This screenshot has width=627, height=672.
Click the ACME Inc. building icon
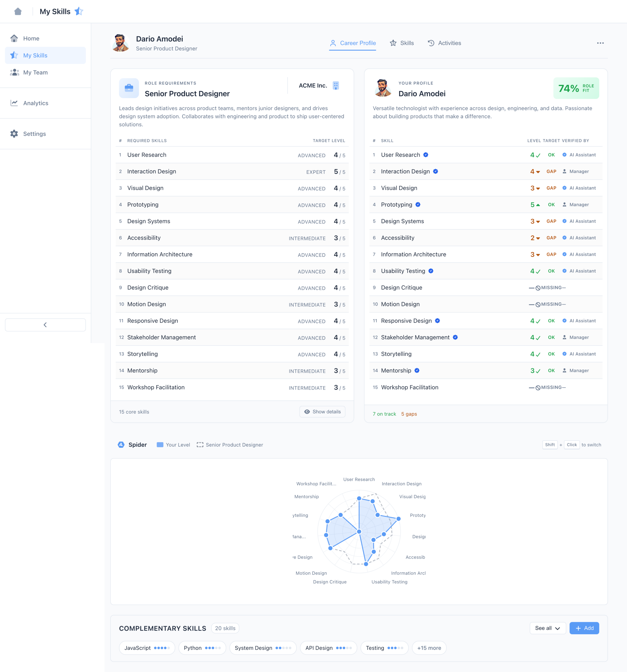336,86
